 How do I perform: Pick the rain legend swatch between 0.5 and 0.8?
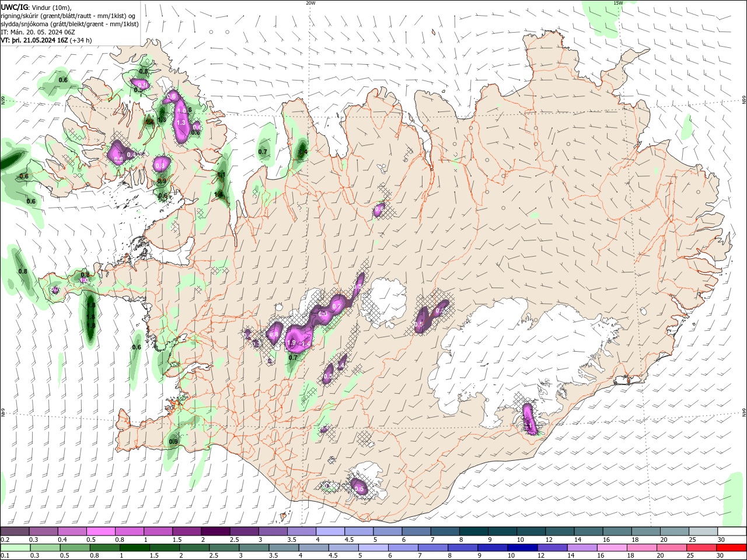coord(75,548)
